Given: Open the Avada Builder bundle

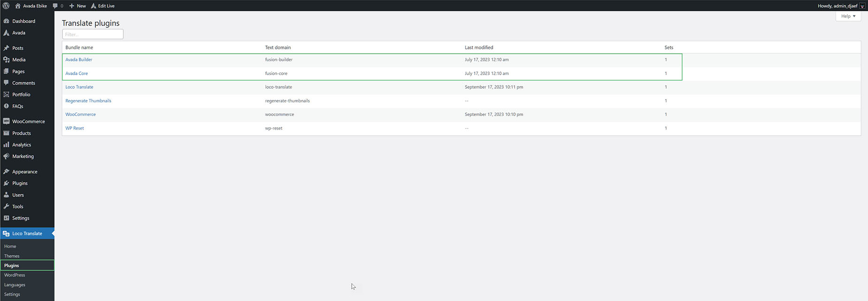Looking at the screenshot, I should [x=79, y=60].
